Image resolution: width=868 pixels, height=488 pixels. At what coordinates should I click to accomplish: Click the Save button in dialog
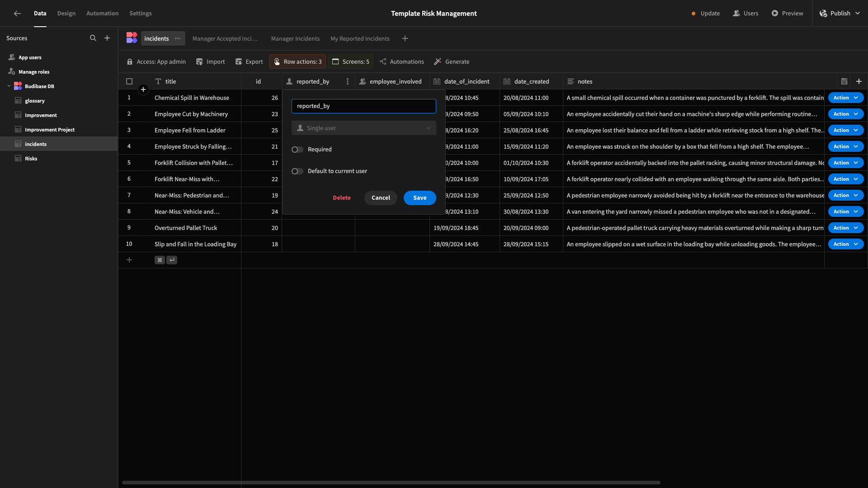point(420,197)
